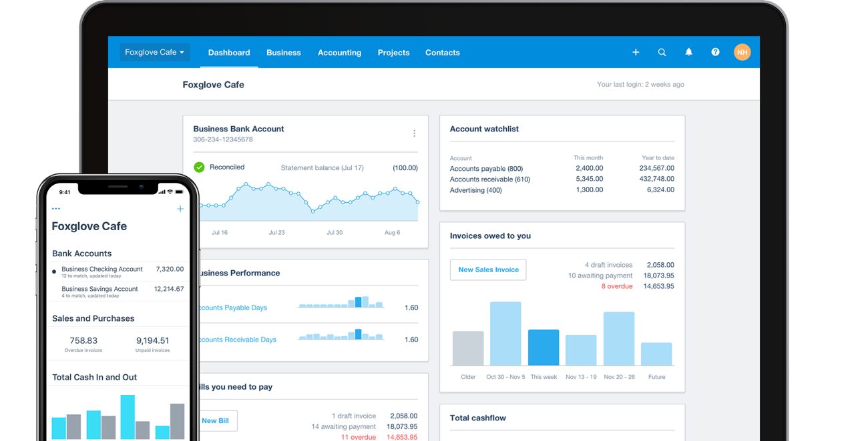This screenshot has width=868, height=441.
Task: Open the Accounting menu
Action: (x=339, y=53)
